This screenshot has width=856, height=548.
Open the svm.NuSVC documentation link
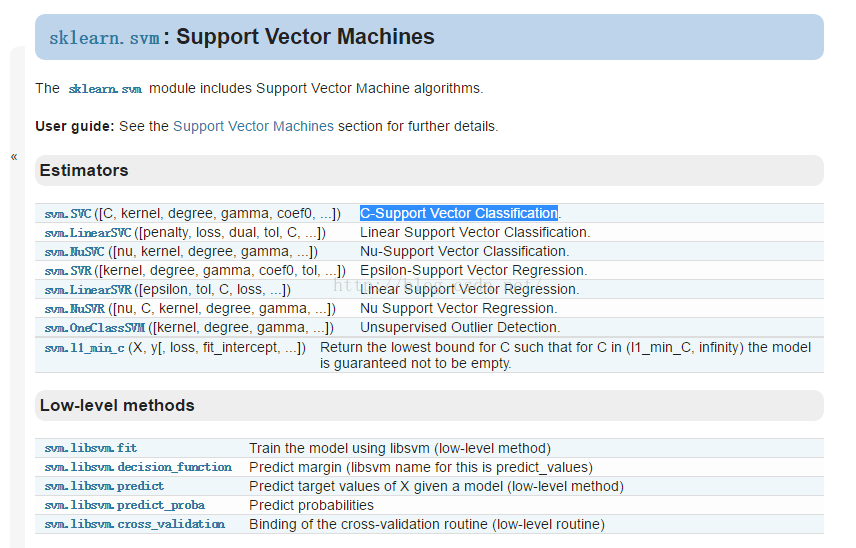pos(74,252)
